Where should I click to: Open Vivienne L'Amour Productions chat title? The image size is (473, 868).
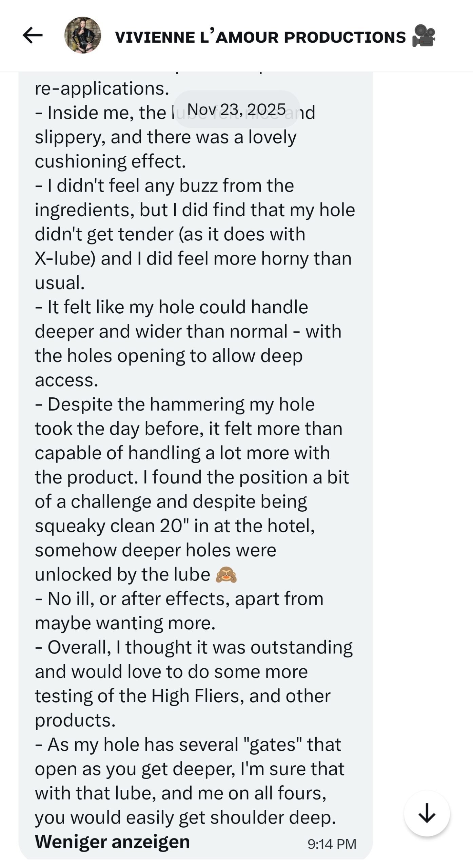[260, 37]
